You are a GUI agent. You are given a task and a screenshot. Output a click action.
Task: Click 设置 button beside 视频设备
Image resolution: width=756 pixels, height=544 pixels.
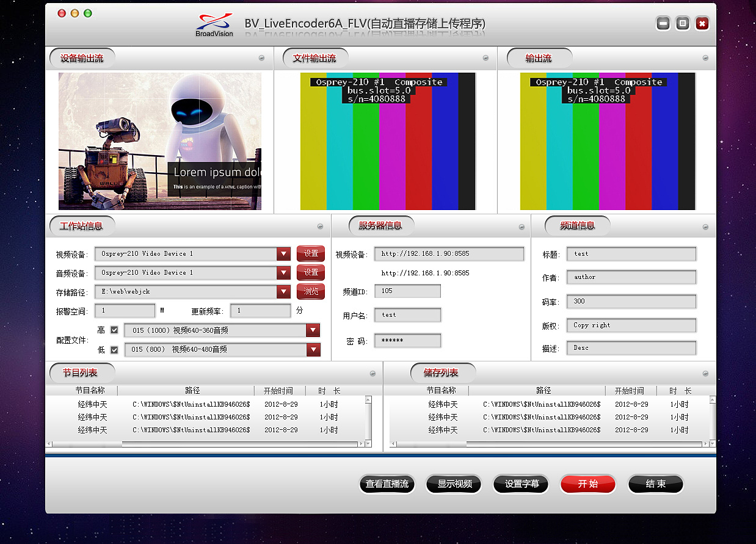click(x=311, y=253)
